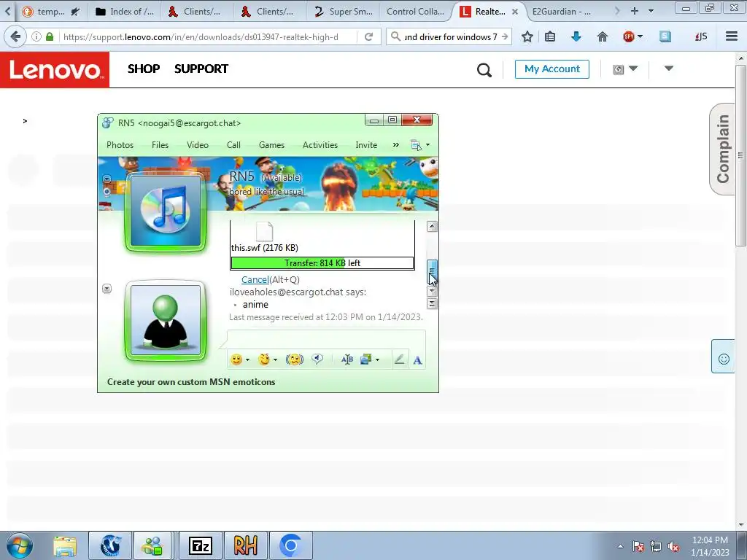The height and width of the screenshot is (560, 747).
Task: Open Activities in Messenger toolbar
Action: pyautogui.click(x=320, y=145)
